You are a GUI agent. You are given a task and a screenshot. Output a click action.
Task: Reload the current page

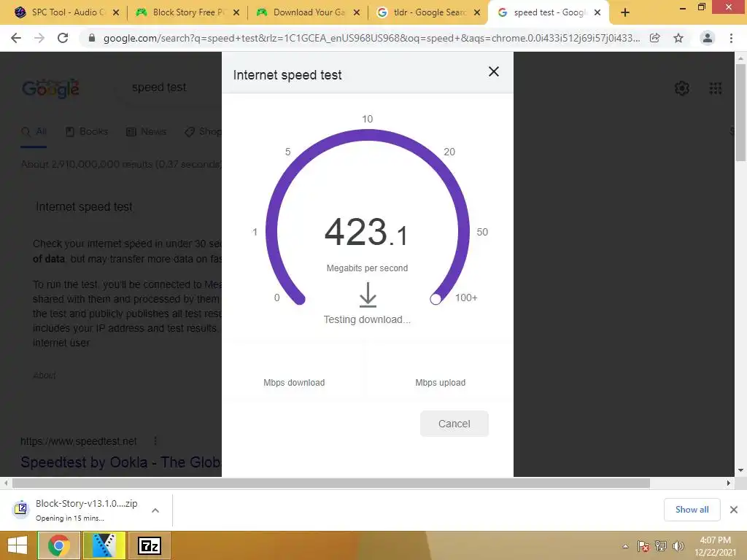point(63,38)
